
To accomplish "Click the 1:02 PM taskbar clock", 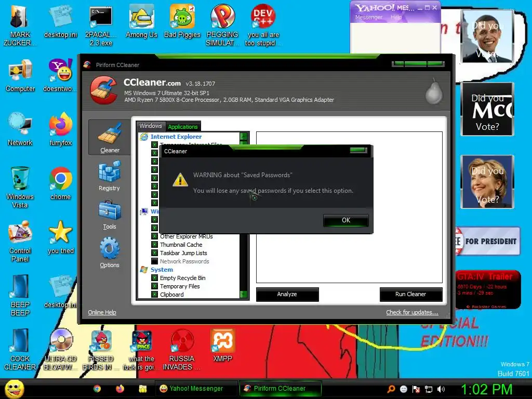I will [x=486, y=389].
